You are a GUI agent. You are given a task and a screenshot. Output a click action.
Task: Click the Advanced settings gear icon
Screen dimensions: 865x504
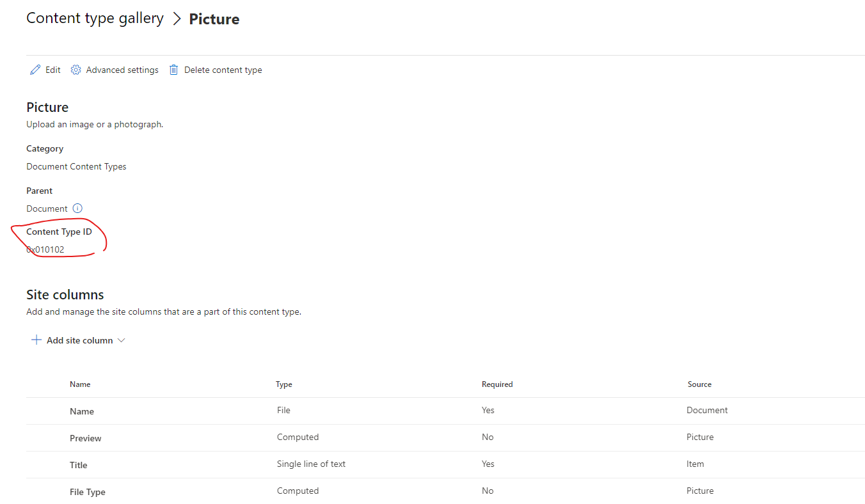click(x=75, y=69)
